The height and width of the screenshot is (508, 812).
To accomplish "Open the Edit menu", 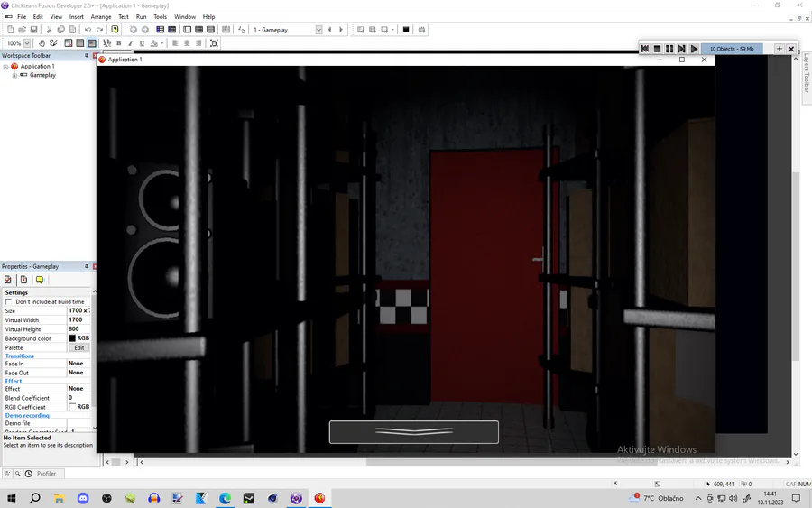I will (x=38, y=16).
